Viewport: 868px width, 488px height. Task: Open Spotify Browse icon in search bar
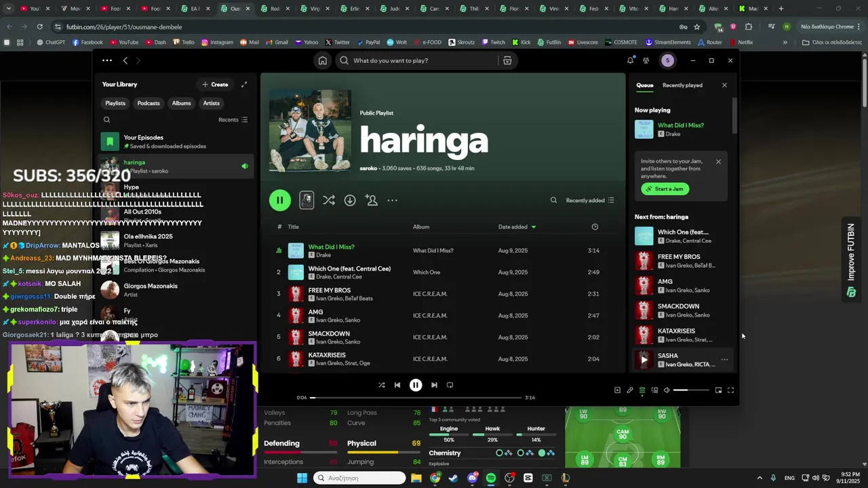click(507, 60)
